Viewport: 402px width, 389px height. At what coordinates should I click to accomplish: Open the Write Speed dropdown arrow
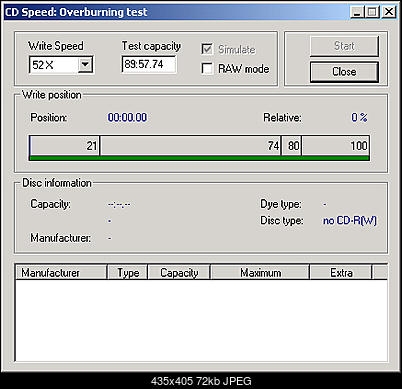85,65
